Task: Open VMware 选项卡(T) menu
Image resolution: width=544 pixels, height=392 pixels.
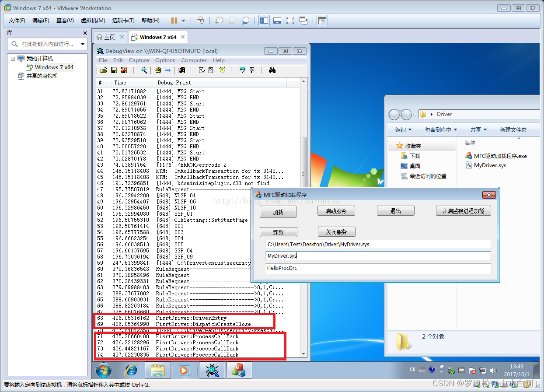Action: 123,21
